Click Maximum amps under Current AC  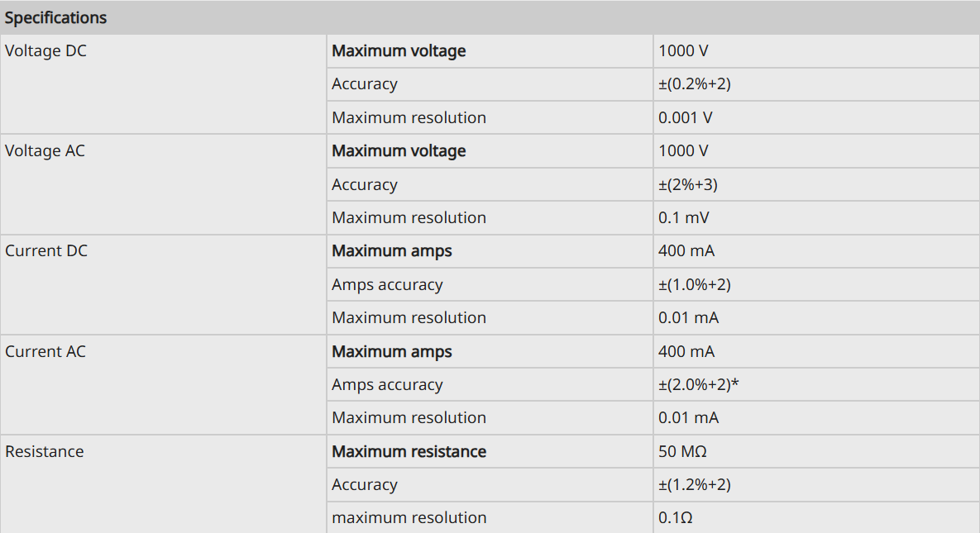[392, 351]
